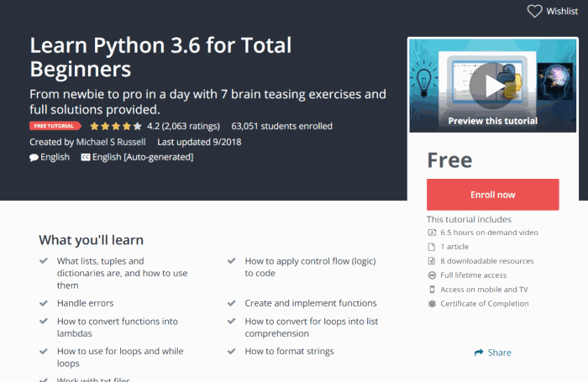Click checkmark beside Handle errors
The width and height of the screenshot is (588, 382).
(44, 303)
